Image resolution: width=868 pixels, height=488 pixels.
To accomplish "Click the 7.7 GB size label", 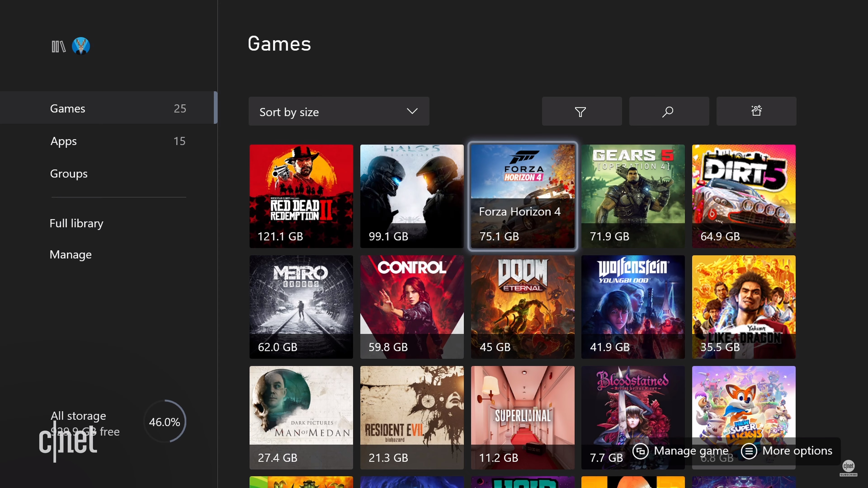I will pyautogui.click(x=606, y=458).
